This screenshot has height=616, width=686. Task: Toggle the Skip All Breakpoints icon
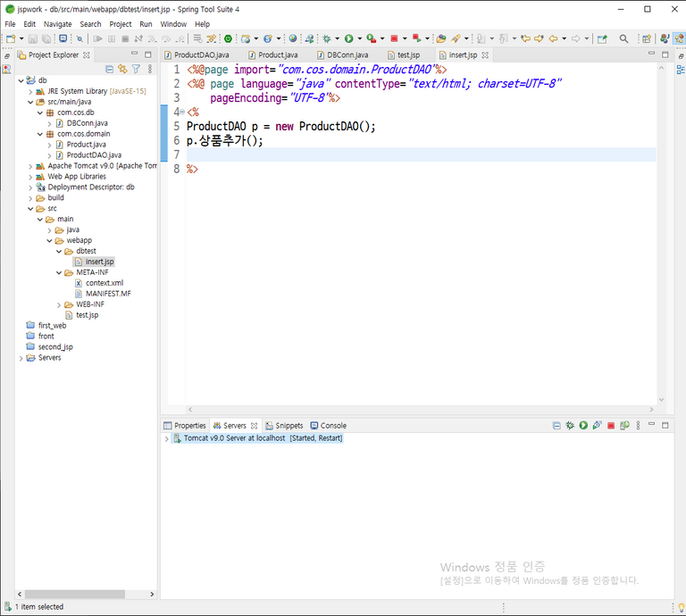coord(79,39)
